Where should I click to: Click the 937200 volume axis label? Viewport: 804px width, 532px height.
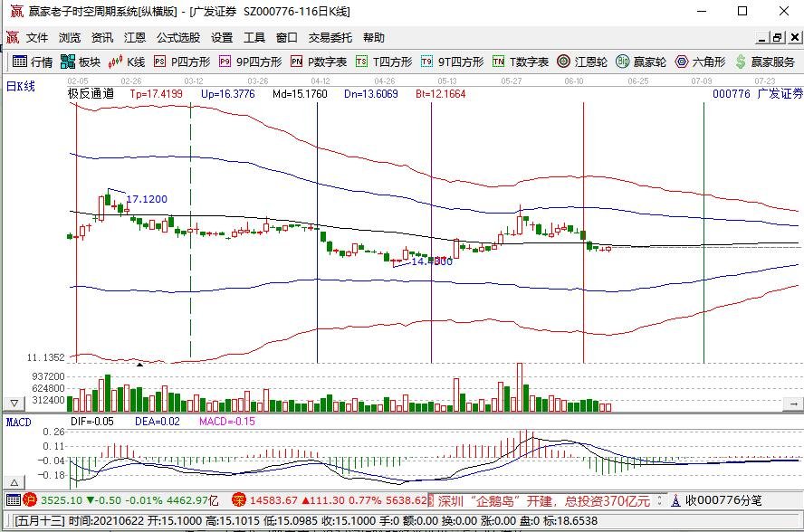tap(48, 376)
